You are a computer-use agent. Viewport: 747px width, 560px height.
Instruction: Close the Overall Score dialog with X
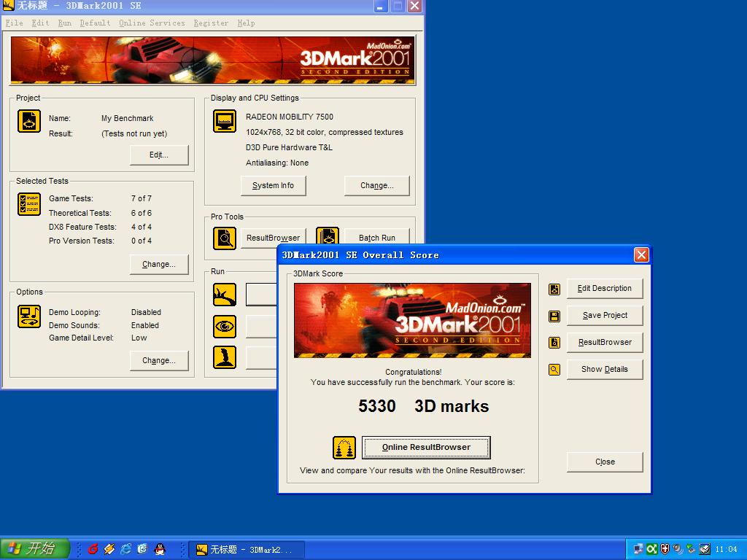click(641, 254)
